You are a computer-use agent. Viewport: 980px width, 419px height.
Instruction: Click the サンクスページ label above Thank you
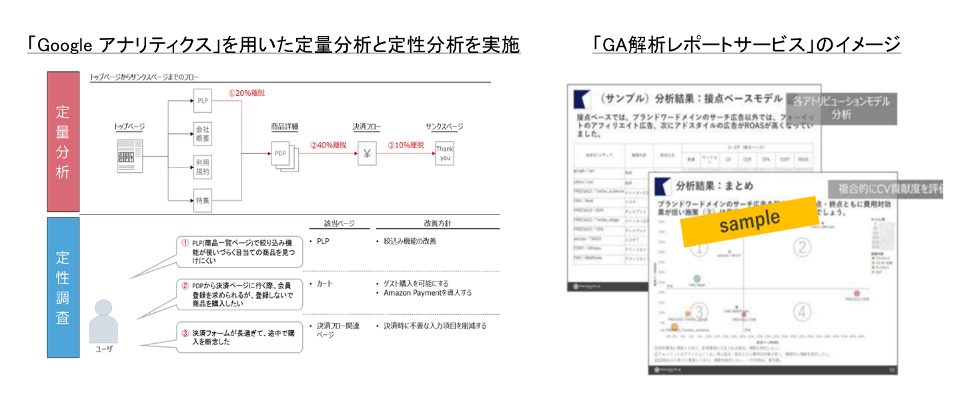pos(444,126)
